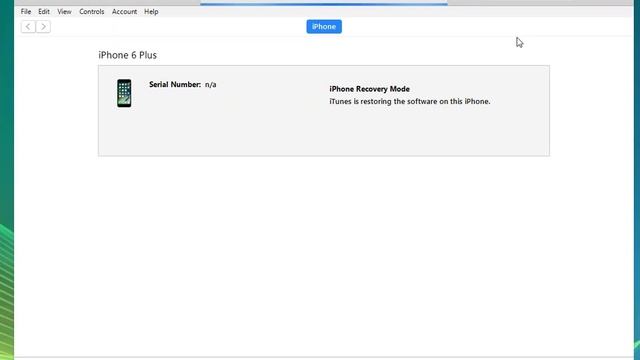Click empty space inside the gray device panel
The image size is (640, 360).
tap(245, 131)
